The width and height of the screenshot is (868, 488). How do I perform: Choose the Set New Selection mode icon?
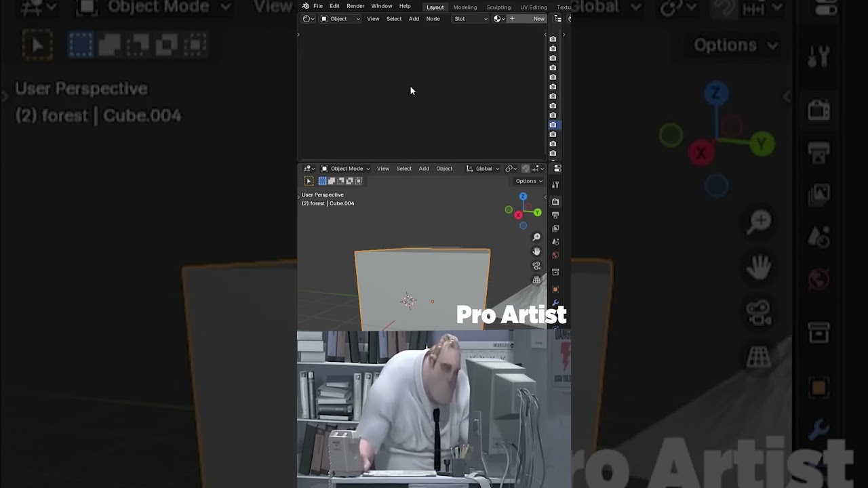pos(322,181)
